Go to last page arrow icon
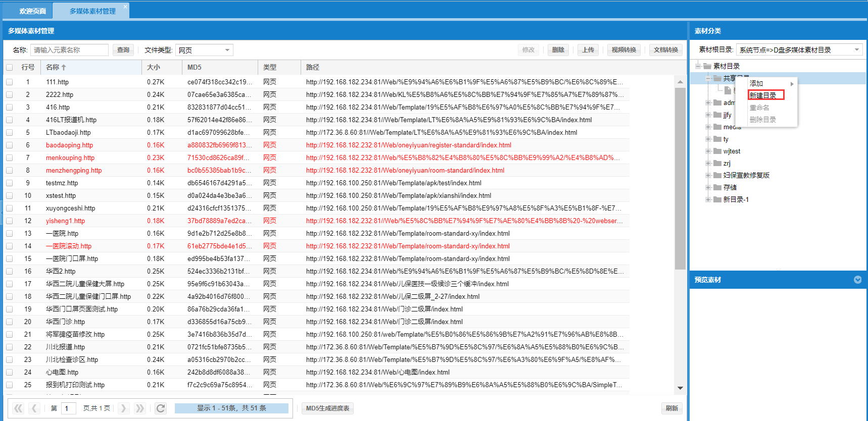 coord(139,408)
